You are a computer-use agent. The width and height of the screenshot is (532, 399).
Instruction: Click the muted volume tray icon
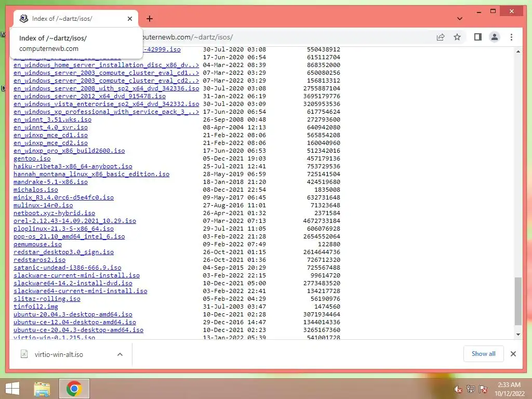pos(458,389)
